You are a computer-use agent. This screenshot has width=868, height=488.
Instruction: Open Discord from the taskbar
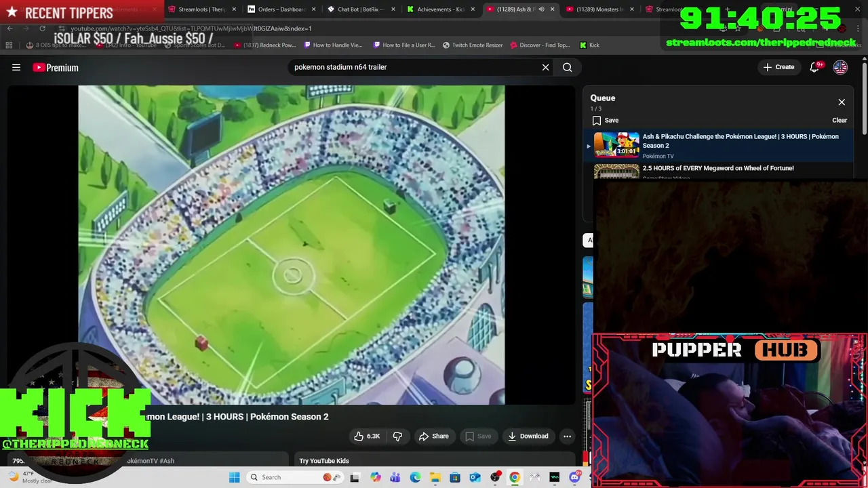tap(575, 477)
